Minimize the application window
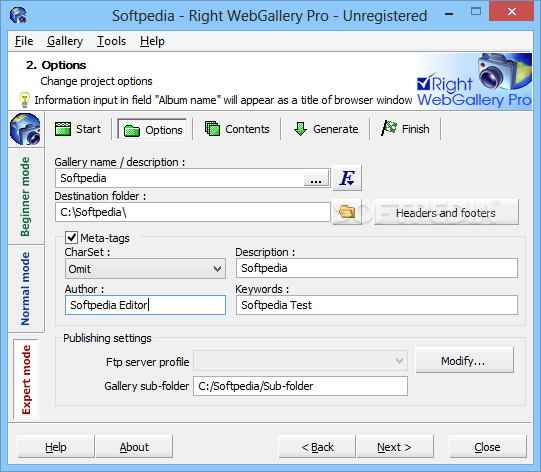The image size is (541, 472). point(449,14)
